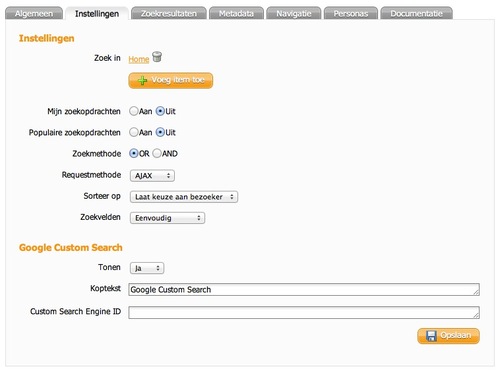This screenshot has height=375, width=500.
Task: Open the Metadata tab
Action: (236, 13)
